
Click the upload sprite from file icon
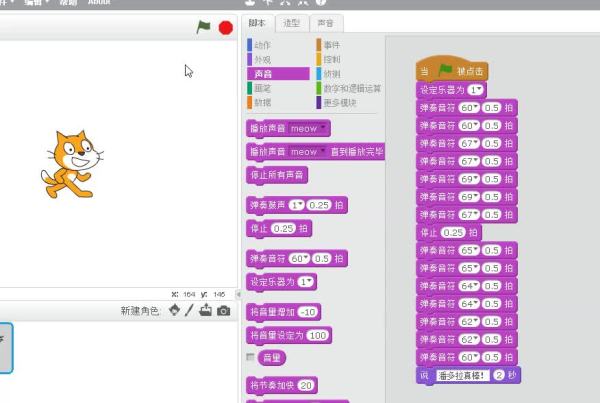[x=205, y=310]
